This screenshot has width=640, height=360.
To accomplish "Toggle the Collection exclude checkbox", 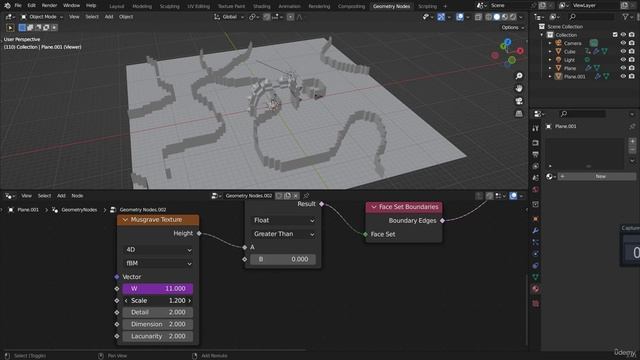I will coord(615,35).
